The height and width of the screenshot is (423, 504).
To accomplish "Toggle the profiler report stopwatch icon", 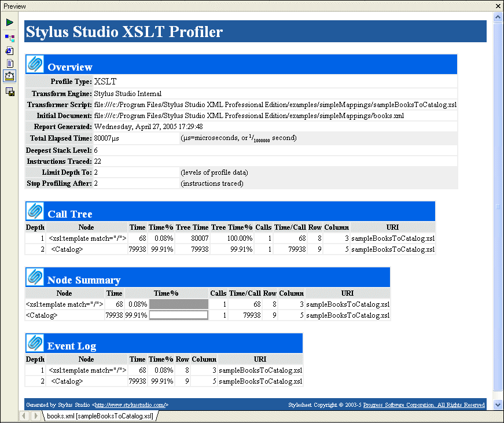I will [x=10, y=76].
